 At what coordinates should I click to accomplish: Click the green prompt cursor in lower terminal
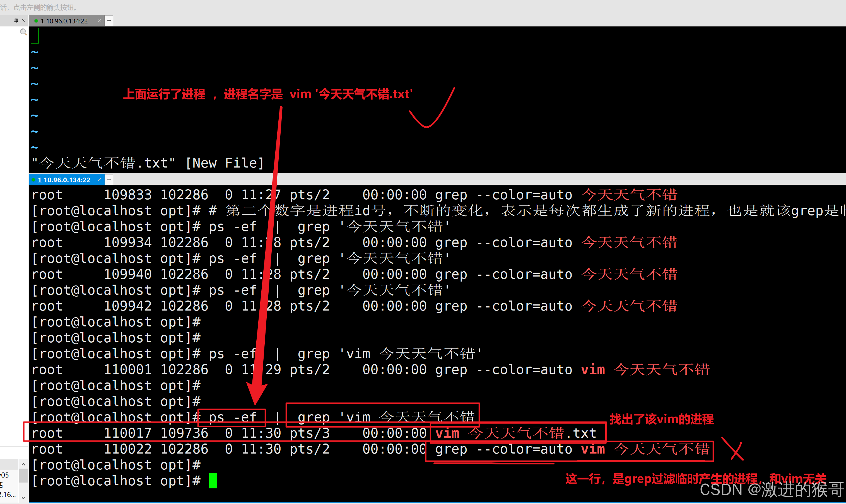pos(212,481)
